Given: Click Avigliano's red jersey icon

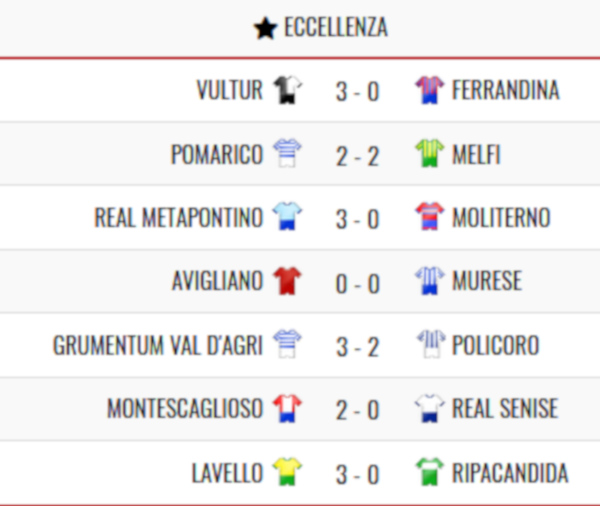Looking at the screenshot, I should tap(287, 281).
